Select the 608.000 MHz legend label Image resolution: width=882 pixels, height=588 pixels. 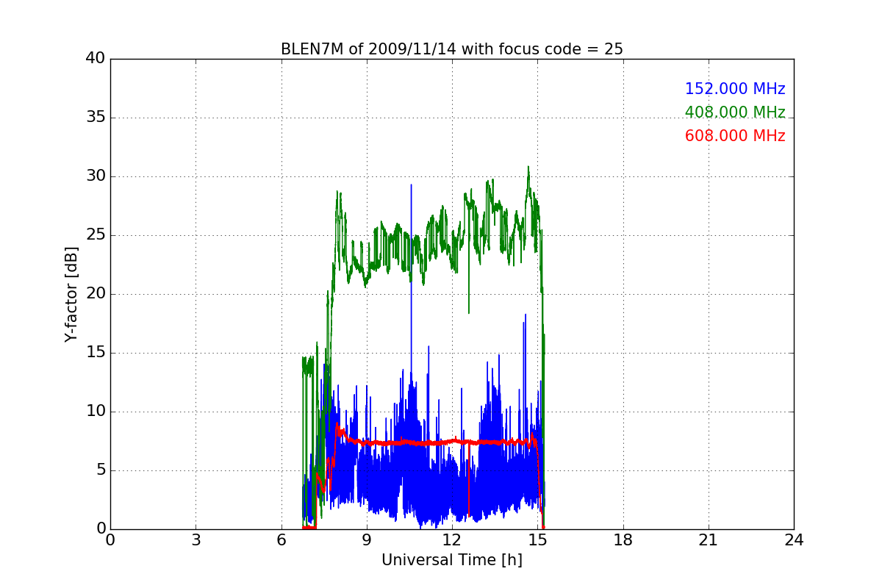[735, 136]
